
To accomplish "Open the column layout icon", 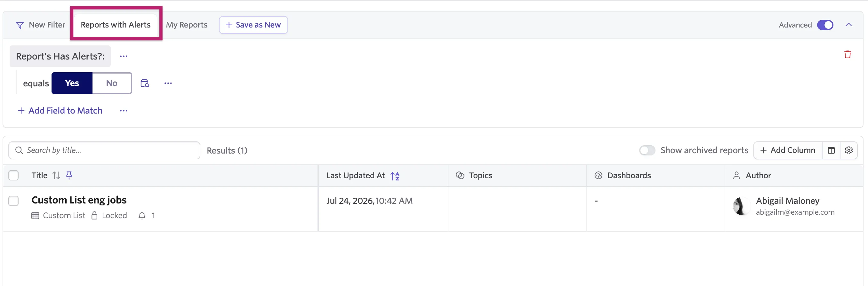I will 831,150.
